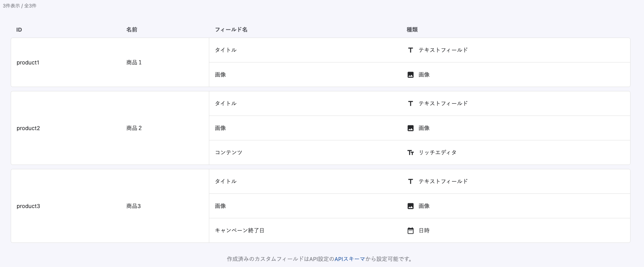Click the キャンペーン終了日 field name
The height and width of the screenshot is (267, 644).
point(239,231)
